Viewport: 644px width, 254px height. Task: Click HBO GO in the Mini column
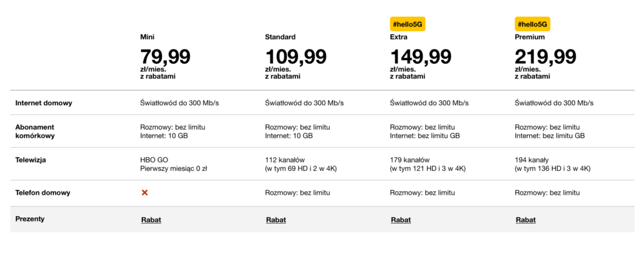click(154, 160)
